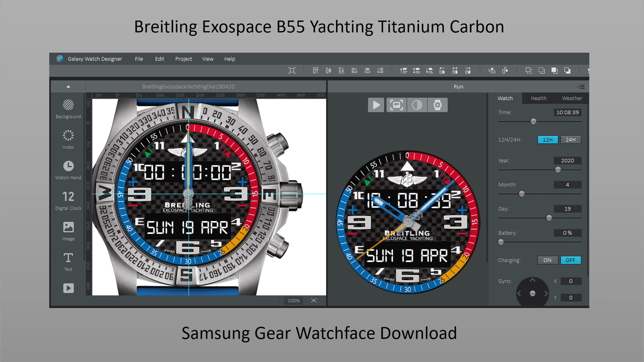This screenshot has height=362, width=644.
Task: Select the Background component in the sidebar
Action: [68, 108]
